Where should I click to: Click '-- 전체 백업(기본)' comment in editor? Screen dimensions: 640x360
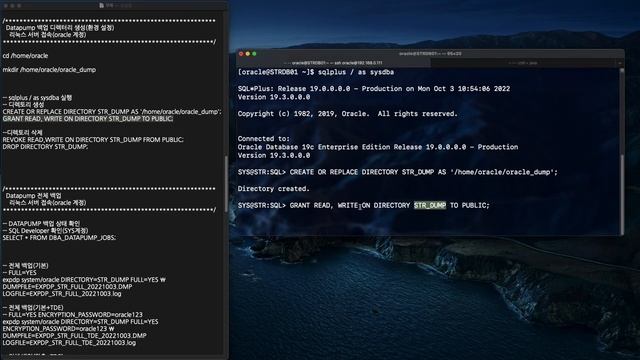[25, 266]
